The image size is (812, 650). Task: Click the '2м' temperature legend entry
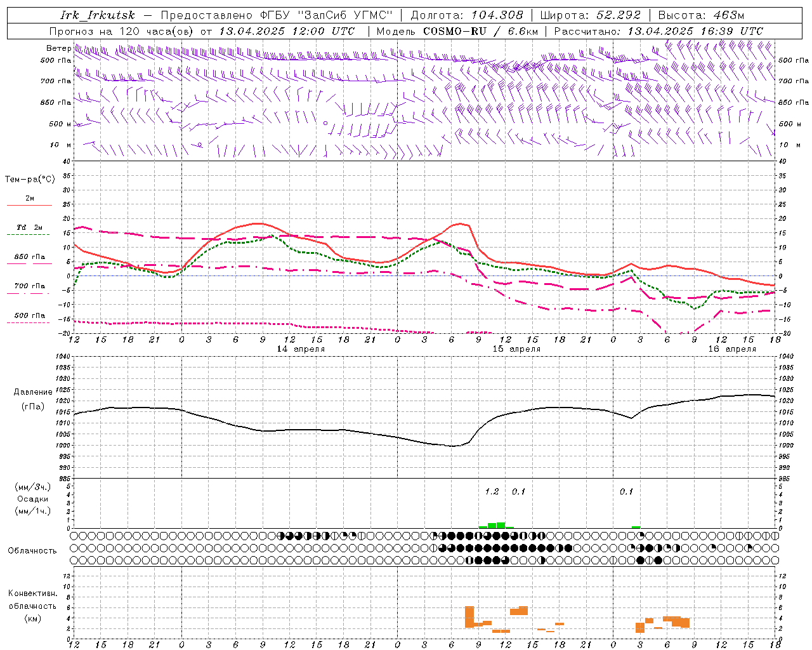tap(30, 199)
